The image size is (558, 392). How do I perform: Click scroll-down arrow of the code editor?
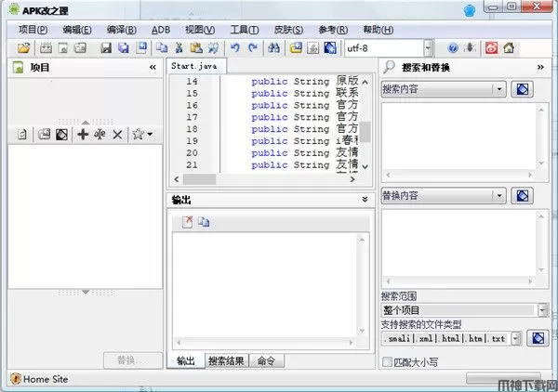(x=365, y=166)
